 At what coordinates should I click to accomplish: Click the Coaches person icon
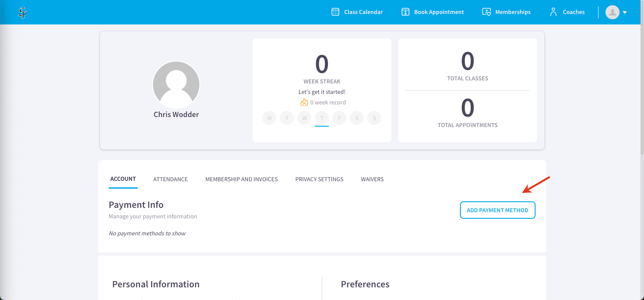553,12
